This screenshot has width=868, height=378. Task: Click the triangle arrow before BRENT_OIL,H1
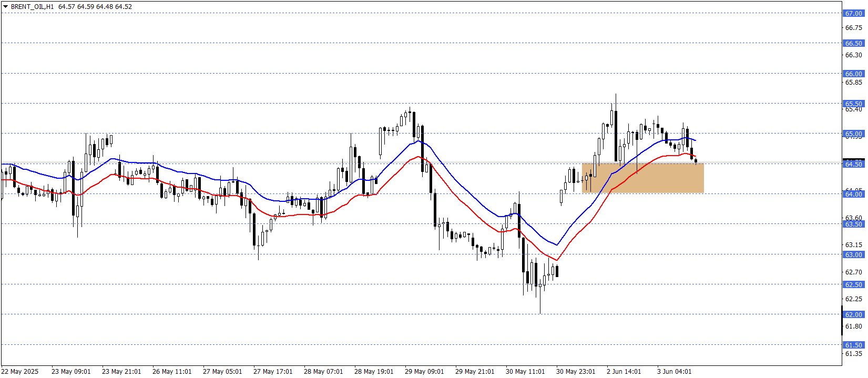tap(5, 7)
